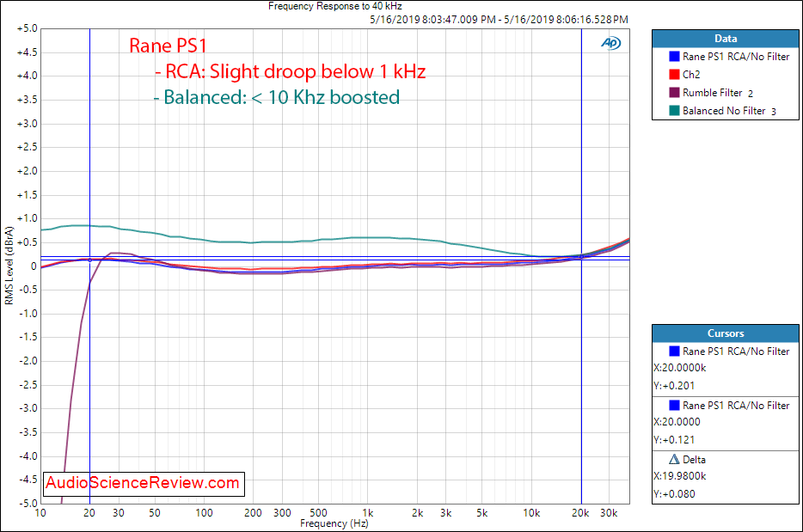Select the Ch2 trace label in legend
This screenshot has height=532, width=803.
pos(691,75)
